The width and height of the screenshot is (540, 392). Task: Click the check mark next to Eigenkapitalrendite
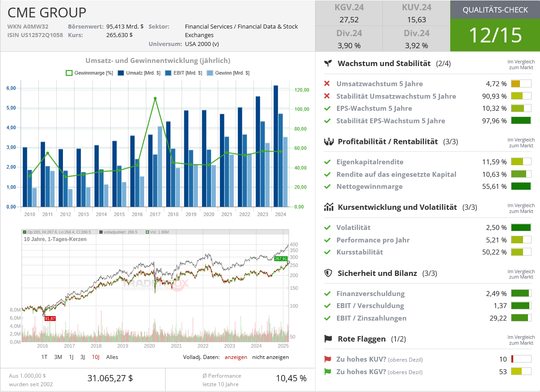click(x=327, y=162)
